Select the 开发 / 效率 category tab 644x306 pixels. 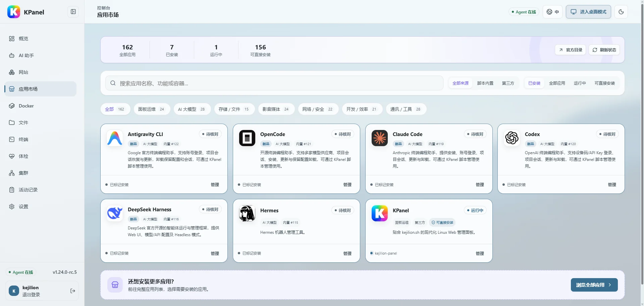(x=362, y=109)
